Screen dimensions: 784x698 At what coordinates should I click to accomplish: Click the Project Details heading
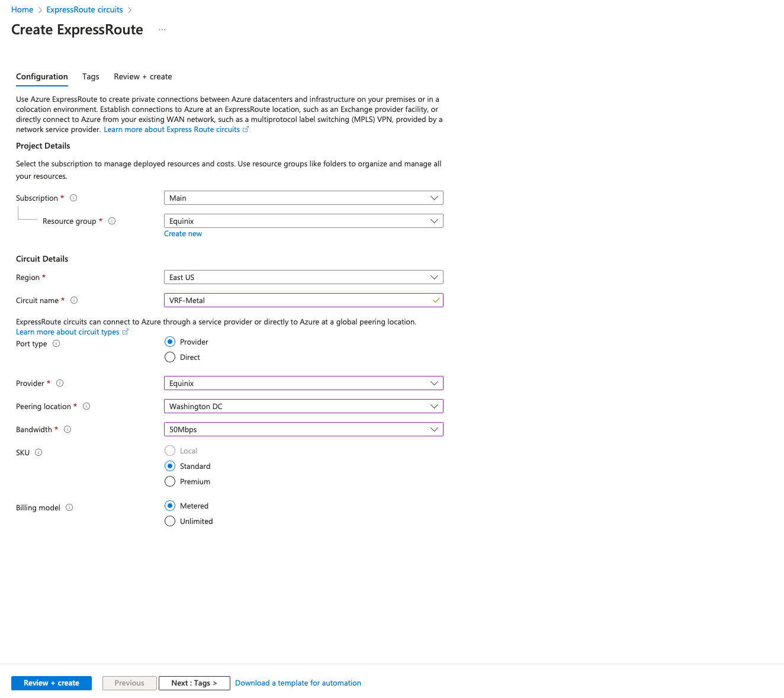pyautogui.click(x=43, y=146)
